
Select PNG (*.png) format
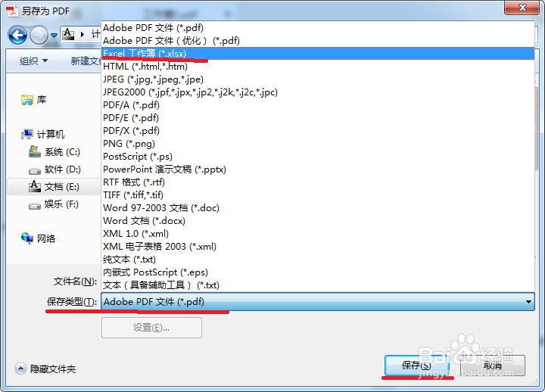tap(318, 144)
